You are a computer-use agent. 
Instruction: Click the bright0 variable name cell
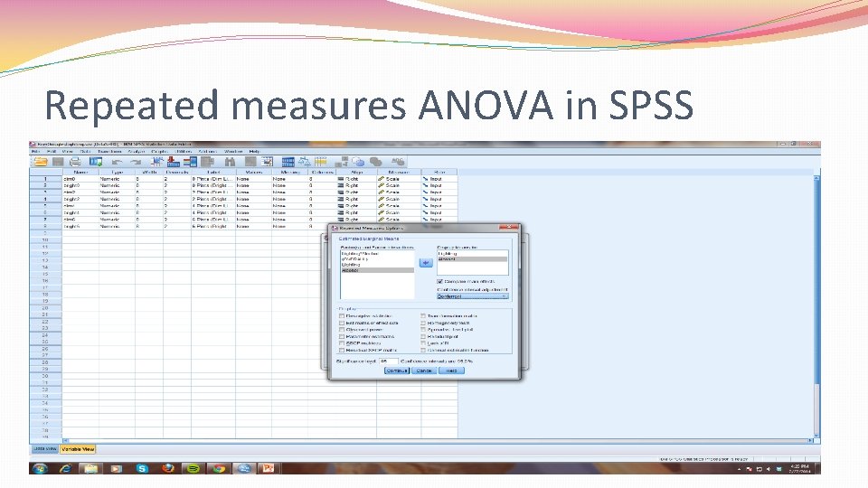click(80, 186)
